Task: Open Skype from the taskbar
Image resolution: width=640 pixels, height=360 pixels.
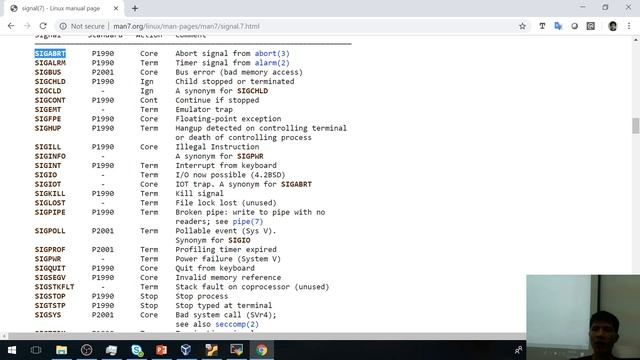Action: click(137, 350)
